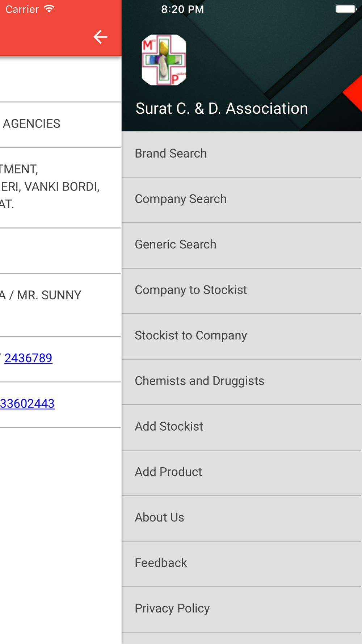Open Chemists and Druggists list
The image size is (362, 644).
tap(242, 382)
